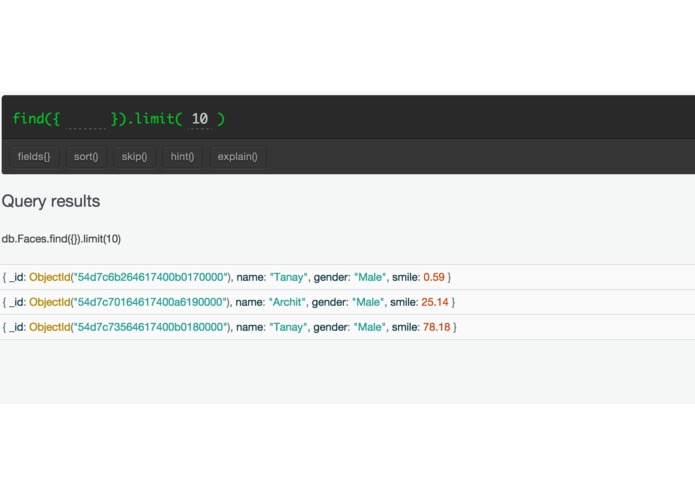
Task: Click the smile value 0.59
Action: coord(434,277)
